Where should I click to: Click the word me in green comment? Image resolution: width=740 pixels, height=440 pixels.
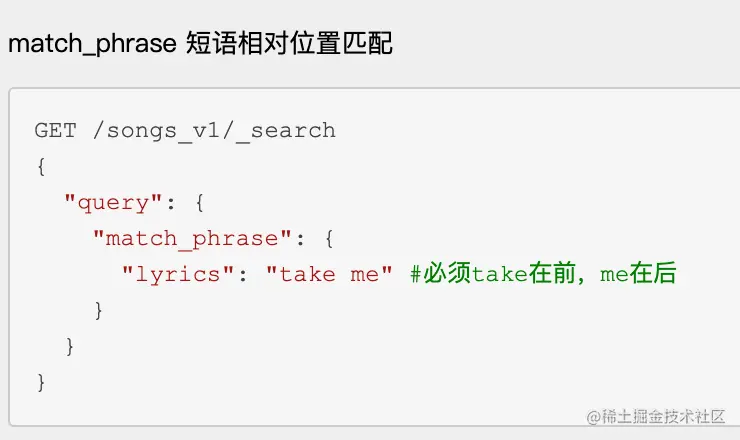(x=613, y=274)
